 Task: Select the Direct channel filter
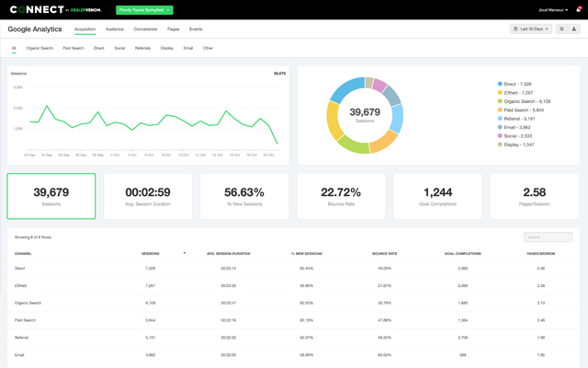[x=99, y=48]
